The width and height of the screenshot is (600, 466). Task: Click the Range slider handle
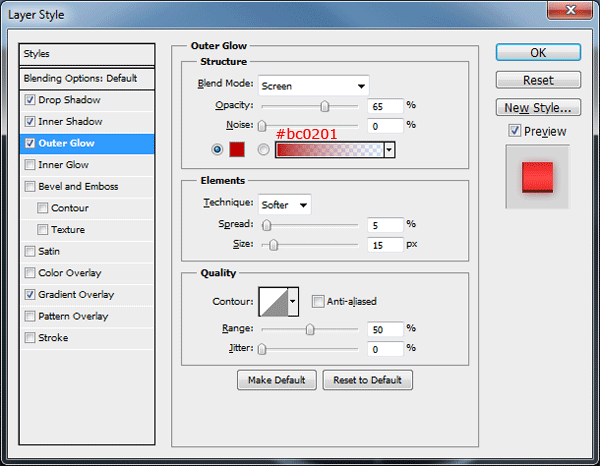point(310,329)
